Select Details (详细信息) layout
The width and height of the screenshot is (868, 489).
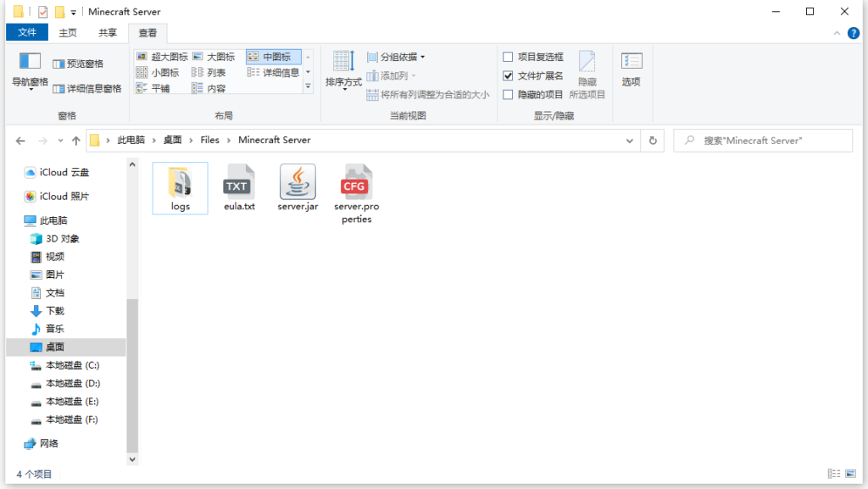click(x=274, y=73)
